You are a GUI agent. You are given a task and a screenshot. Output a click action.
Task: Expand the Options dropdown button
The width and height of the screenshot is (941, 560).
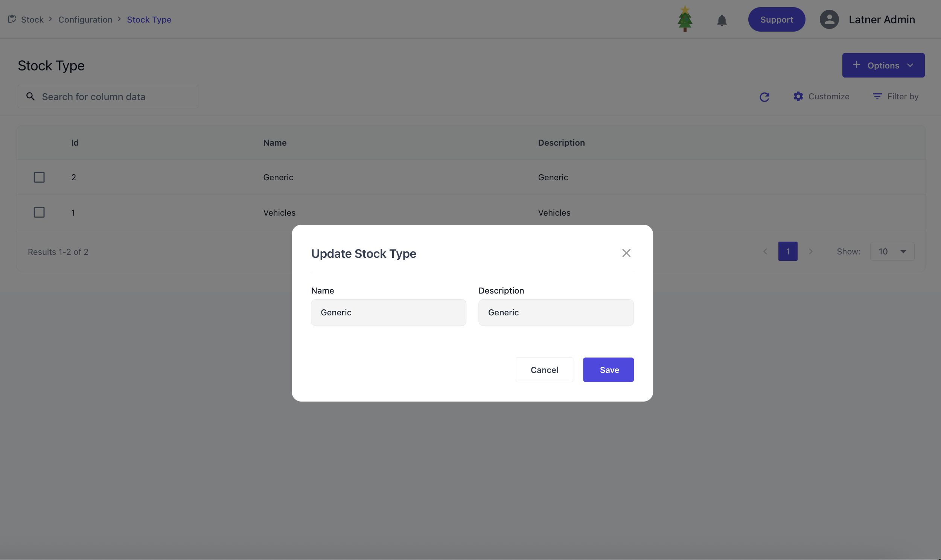click(883, 65)
